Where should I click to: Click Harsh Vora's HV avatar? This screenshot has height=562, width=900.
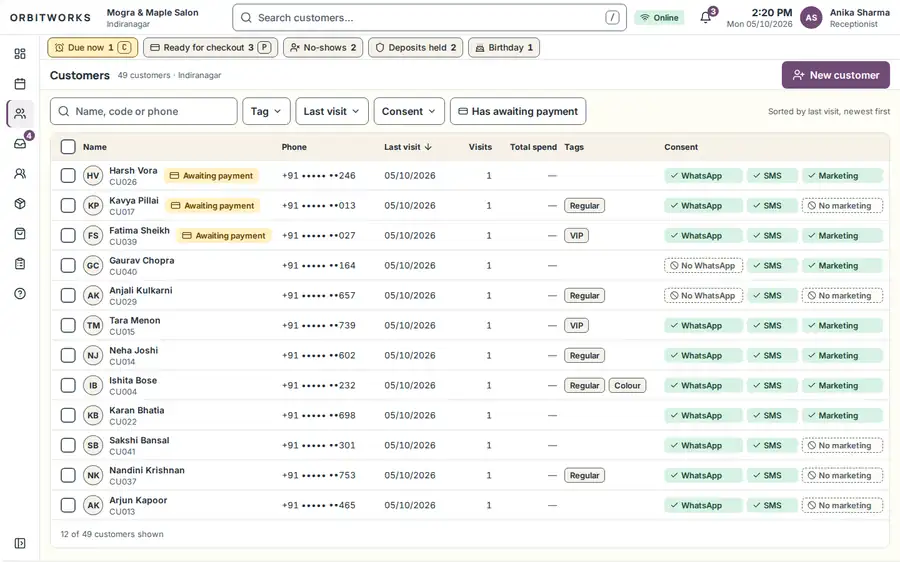[93, 176]
